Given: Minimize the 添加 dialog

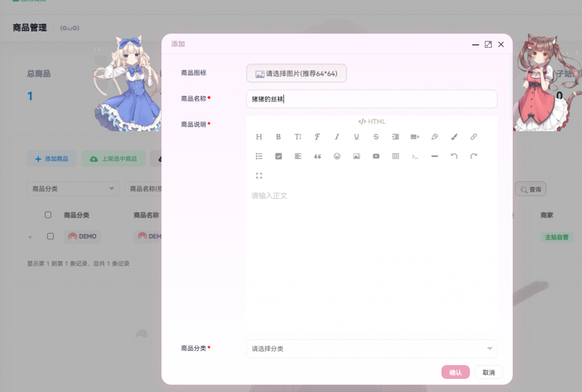Looking at the screenshot, I should (476, 44).
